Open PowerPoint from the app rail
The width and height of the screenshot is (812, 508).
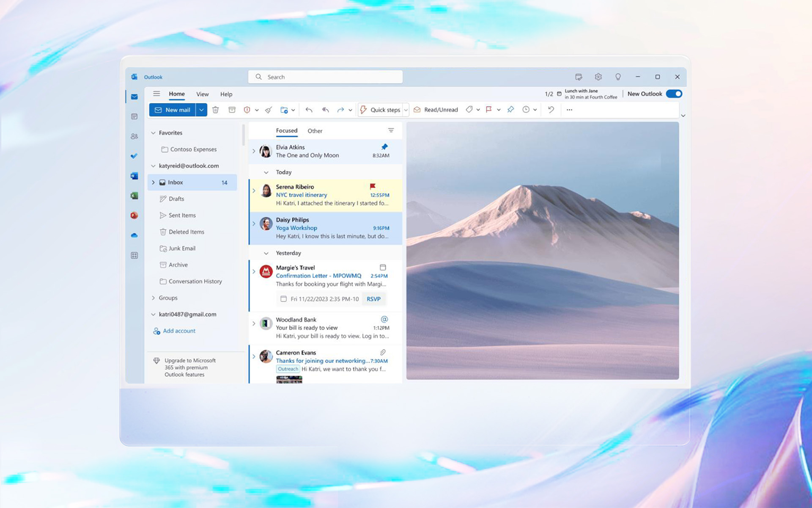(x=134, y=215)
